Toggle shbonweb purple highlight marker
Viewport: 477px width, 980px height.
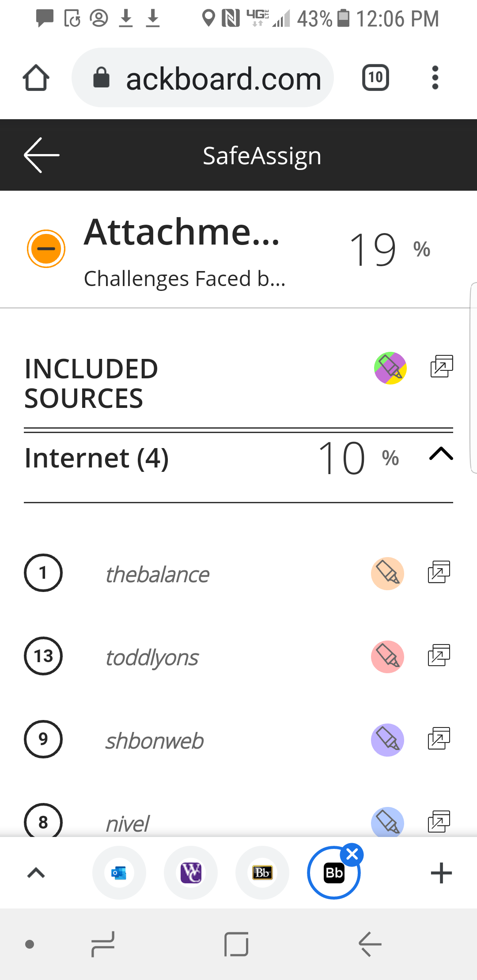(387, 740)
